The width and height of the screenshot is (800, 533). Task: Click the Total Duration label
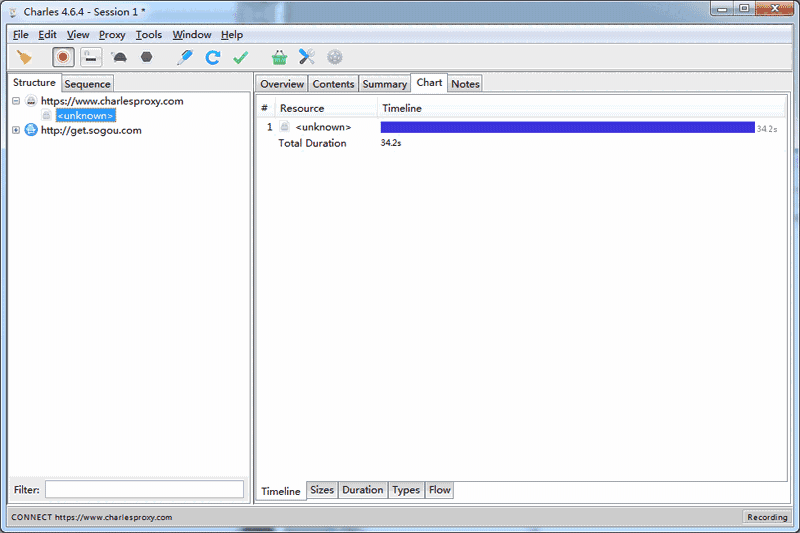[312, 143]
